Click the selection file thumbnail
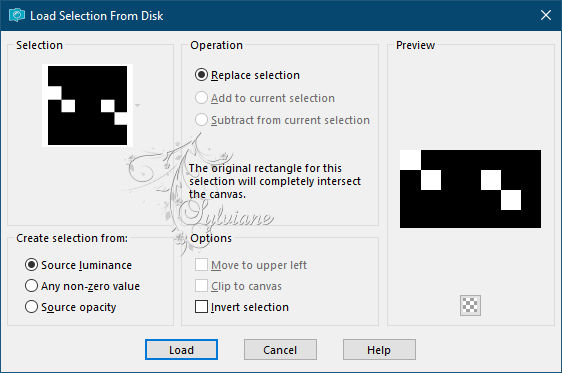The width and height of the screenshot is (562, 373). point(87,105)
